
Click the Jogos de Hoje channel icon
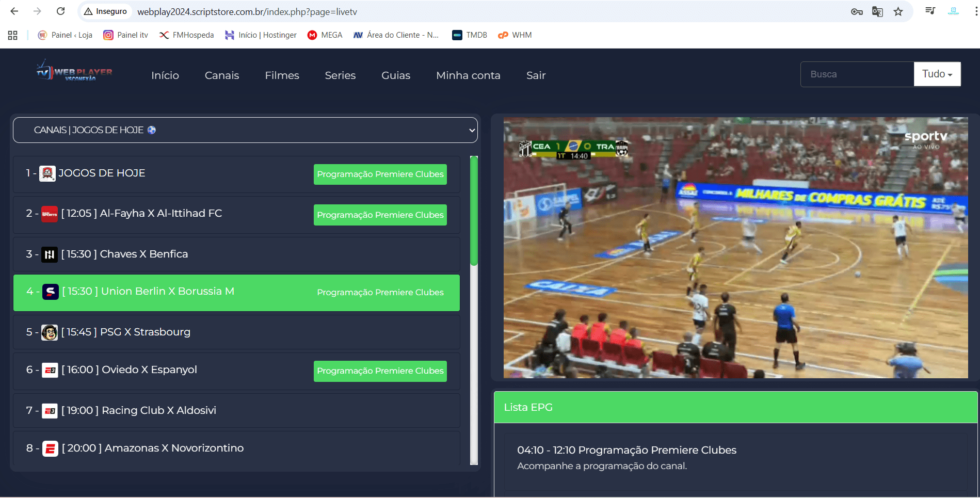click(x=47, y=173)
